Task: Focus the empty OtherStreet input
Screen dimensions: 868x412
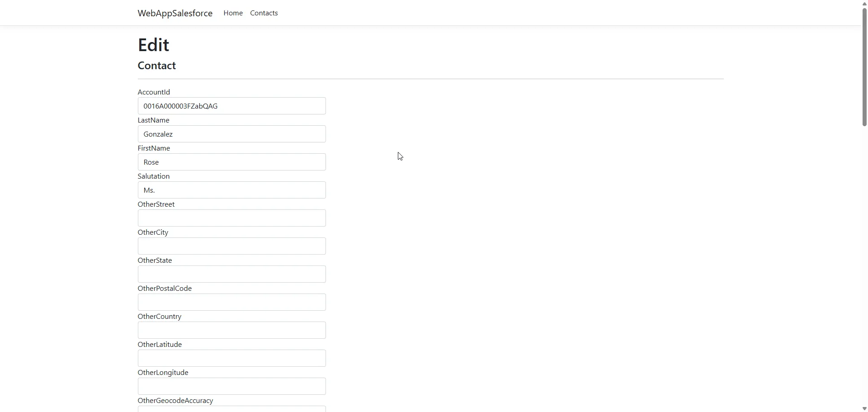Action: point(231,218)
